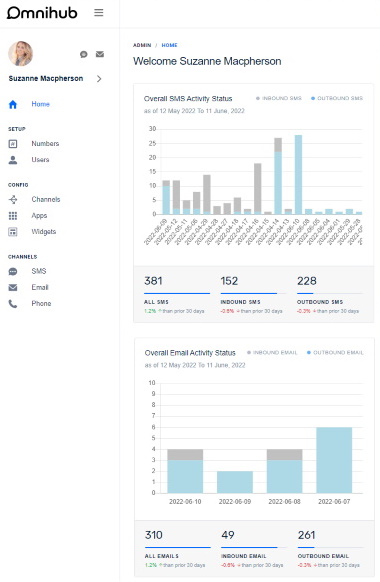Select the 261 Outbound Email value
This screenshot has height=582, width=380.
click(x=307, y=535)
